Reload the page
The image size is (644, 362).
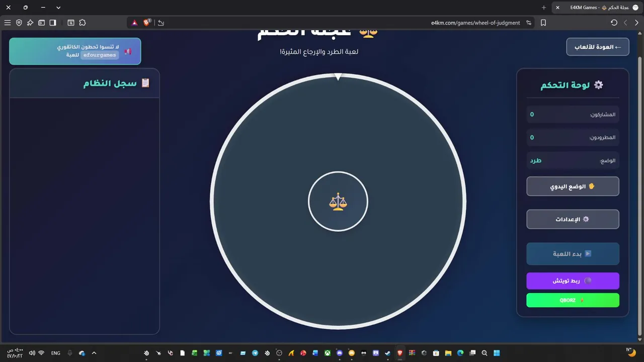tap(614, 23)
